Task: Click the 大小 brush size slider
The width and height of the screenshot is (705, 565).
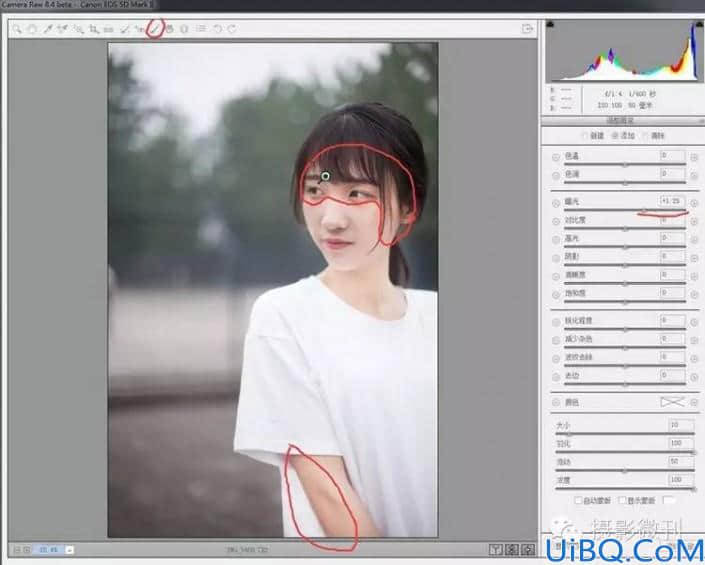Action: [625, 434]
